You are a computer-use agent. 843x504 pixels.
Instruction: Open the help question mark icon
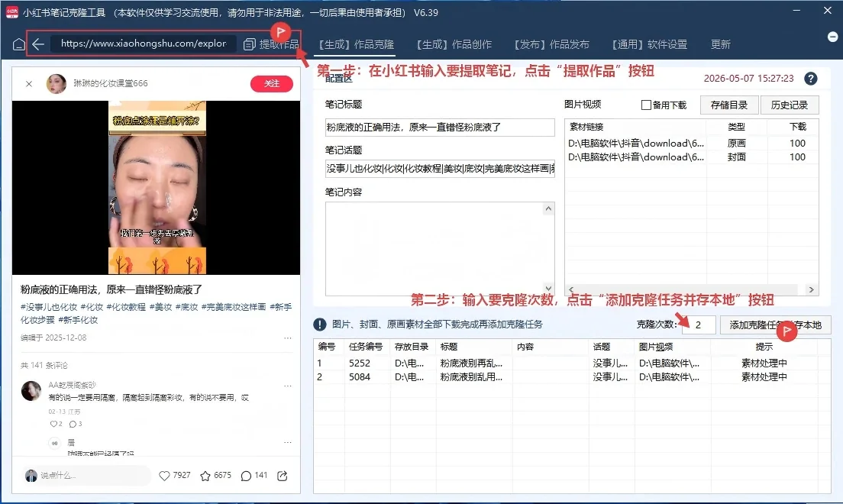pos(810,79)
